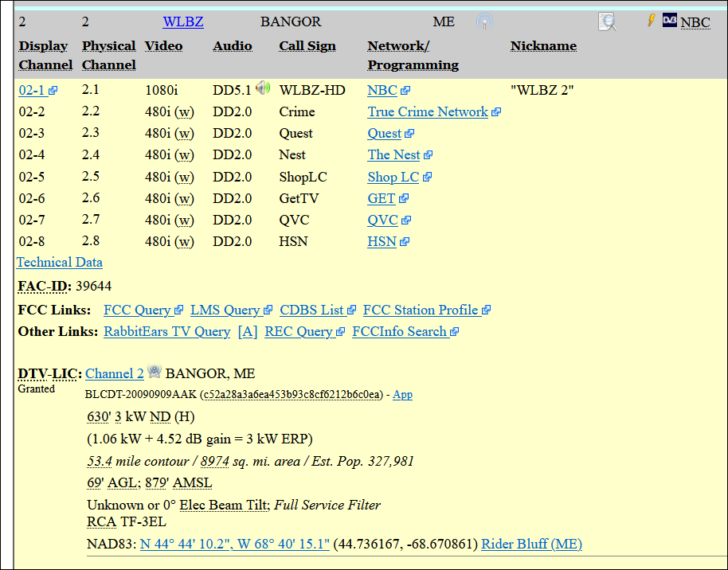Click the "WLBZ 2" nickname text
This screenshot has width=728, height=570.
pos(542,90)
